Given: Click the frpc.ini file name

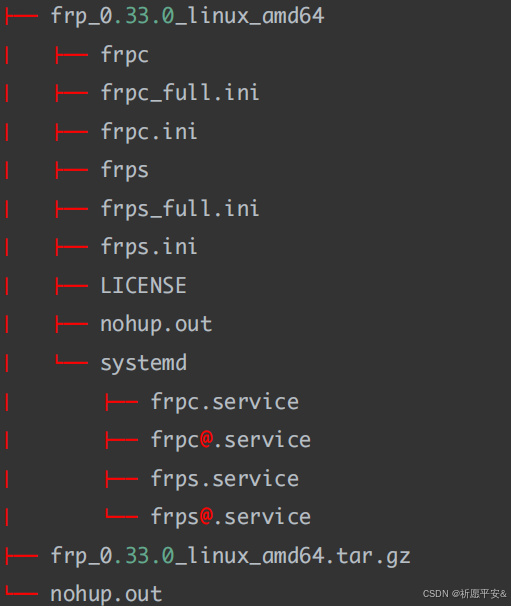Looking at the screenshot, I should (149, 132).
